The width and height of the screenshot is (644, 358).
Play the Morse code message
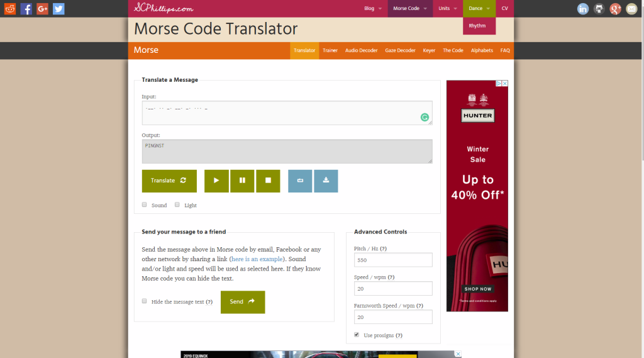click(216, 181)
